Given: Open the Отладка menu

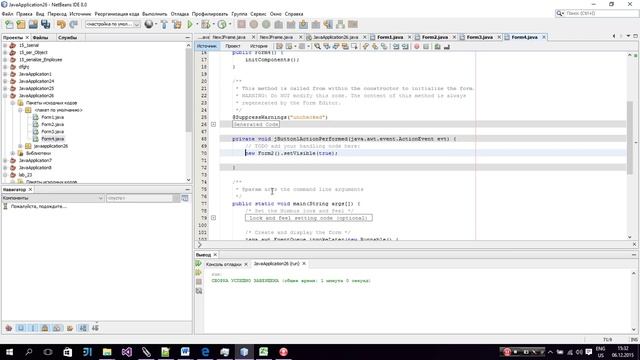Looking at the screenshot, I should pyautogui.click(x=180, y=14).
